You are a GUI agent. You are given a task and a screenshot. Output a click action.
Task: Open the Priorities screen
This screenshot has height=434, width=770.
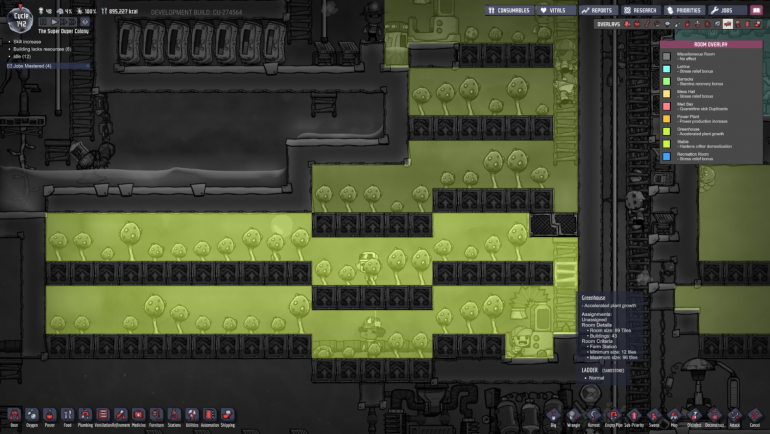pyautogui.click(x=685, y=10)
